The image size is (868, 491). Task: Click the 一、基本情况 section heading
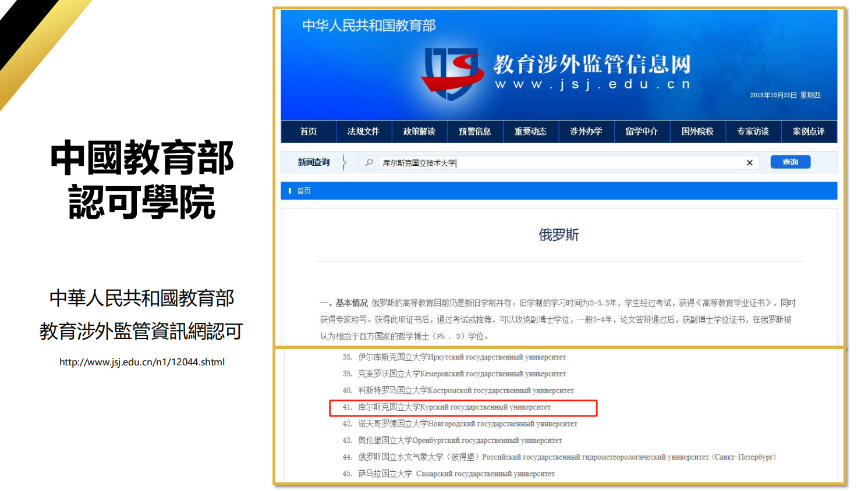pos(344,303)
